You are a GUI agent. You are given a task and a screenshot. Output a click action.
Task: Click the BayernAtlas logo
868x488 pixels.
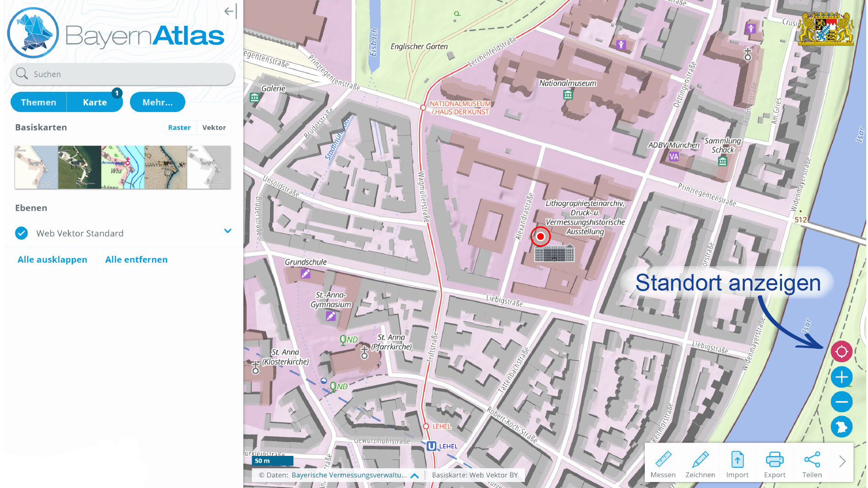[x=116, y=33]
